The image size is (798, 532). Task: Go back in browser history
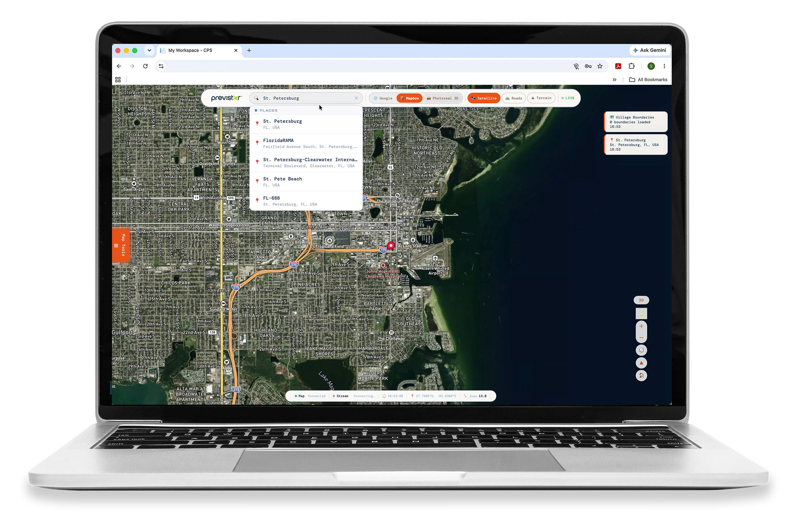point(119,66)
